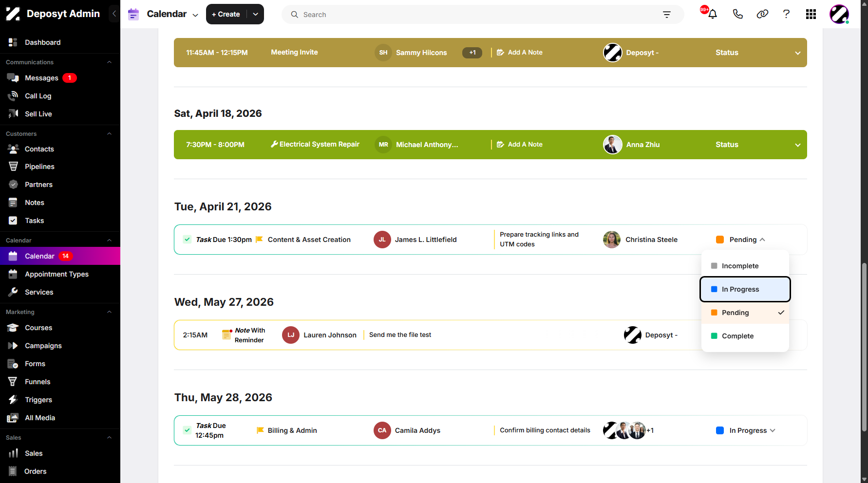Open In Progress dropdown for Billing & Admin
868x483 pixels.
click(x=773, y=430)
